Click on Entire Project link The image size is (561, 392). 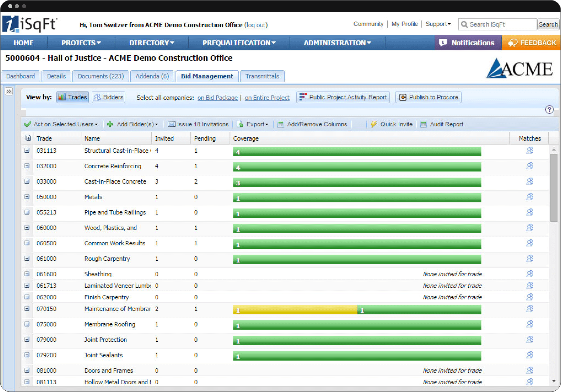coord(267,98)
